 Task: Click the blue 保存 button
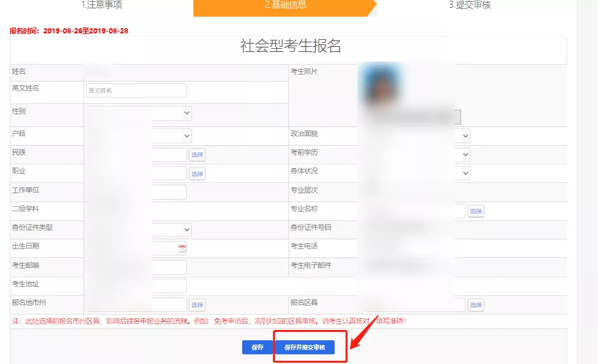pos(257,347)
